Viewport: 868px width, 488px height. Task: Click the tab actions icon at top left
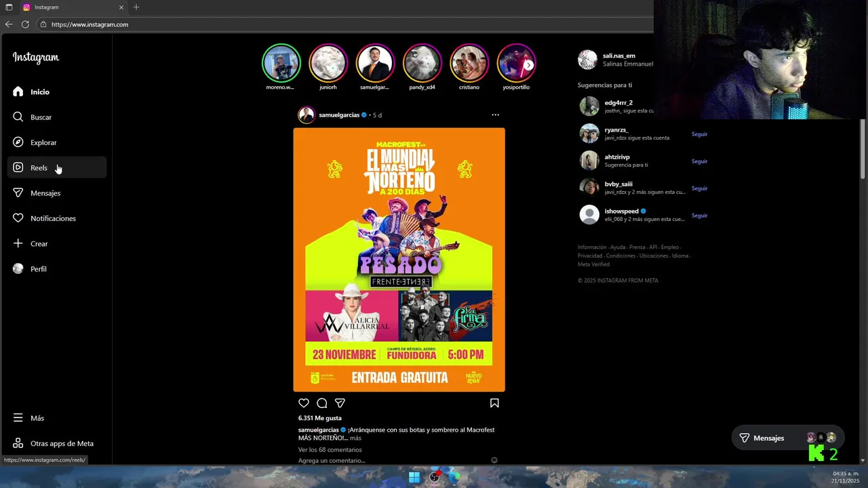9,7
